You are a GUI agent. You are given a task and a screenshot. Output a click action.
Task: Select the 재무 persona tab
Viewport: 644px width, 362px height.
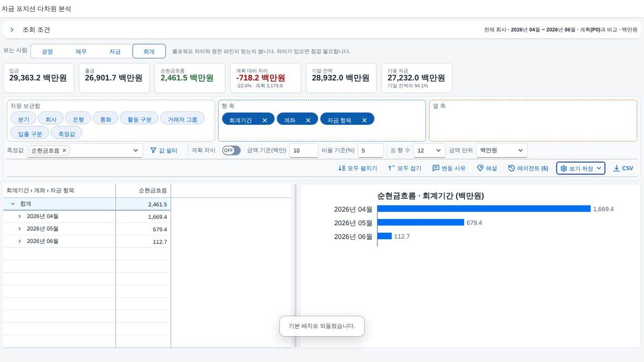coord(81,51)
